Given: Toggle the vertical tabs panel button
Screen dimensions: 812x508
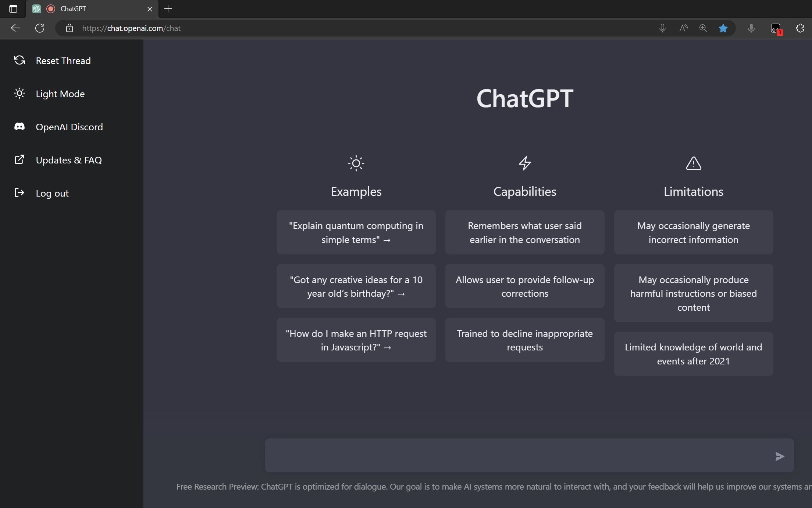Looking at the screenshot, I should 13,9.
